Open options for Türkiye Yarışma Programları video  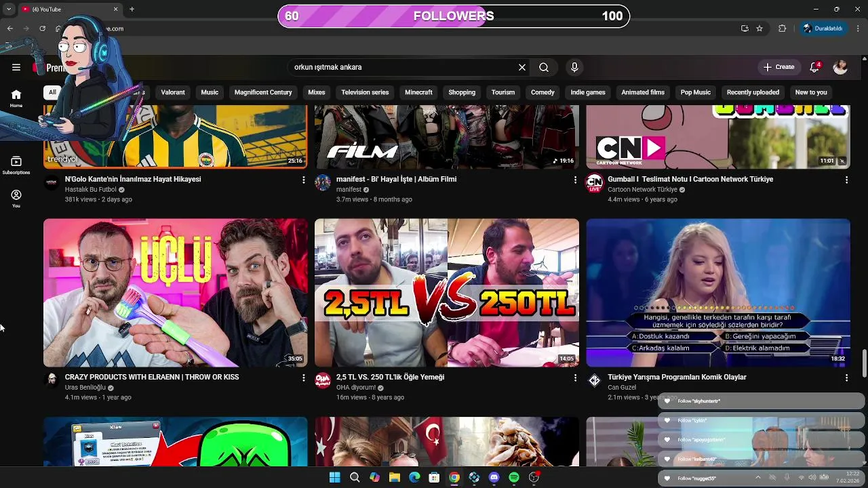point(846,378)
